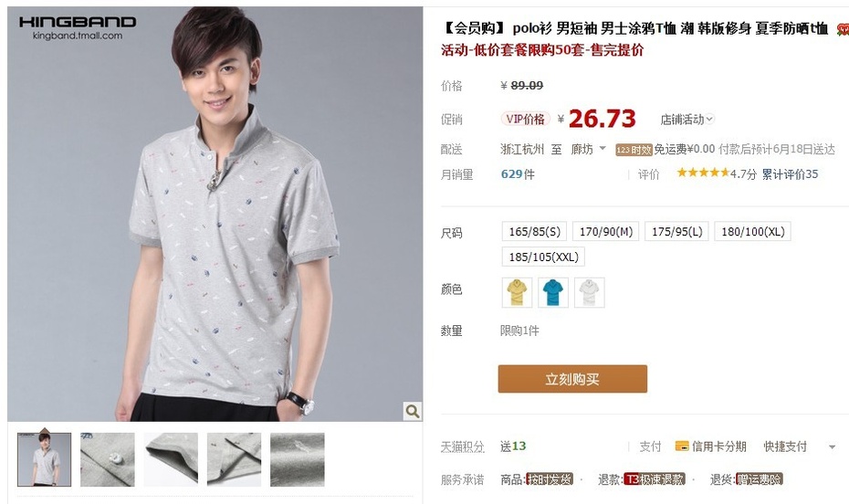Screen dimensions: 849x504
Task: Select size 165/85(S)
Action: tap(534, 232)
